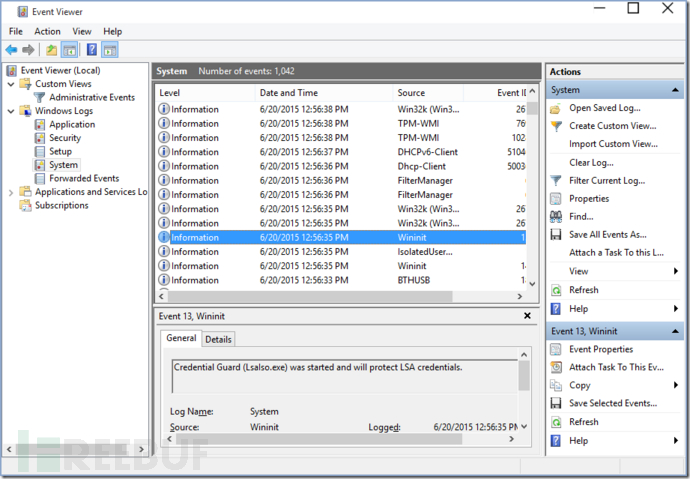The height and width of the screenshot is (479, 690).
Task: Click the preview pane horizontal scrollbar thumb
Action: [319, 439]
